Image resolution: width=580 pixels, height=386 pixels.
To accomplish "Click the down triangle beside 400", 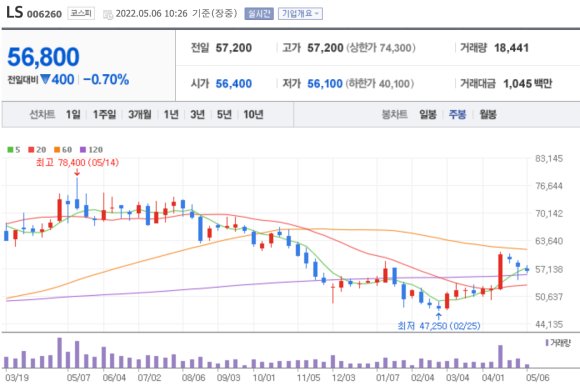I will (x=45, y=79).
